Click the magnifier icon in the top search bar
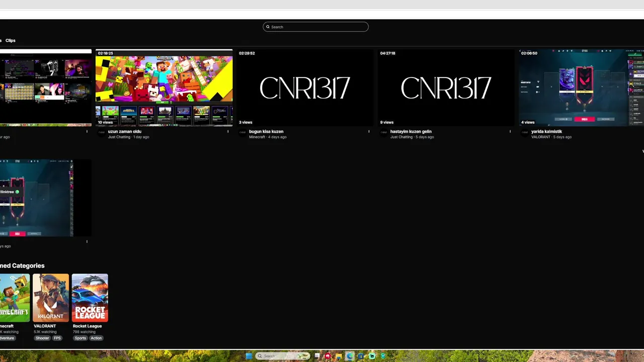Viewport: 644px width, 362px height. pos(268,27)
